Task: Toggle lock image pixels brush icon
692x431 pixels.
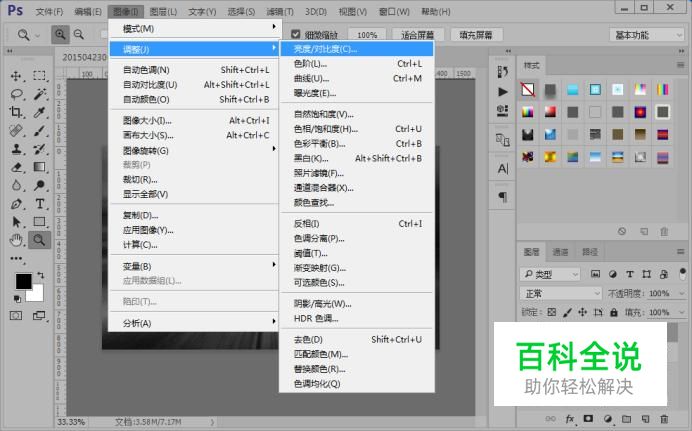Action: [x=568, y=312]
